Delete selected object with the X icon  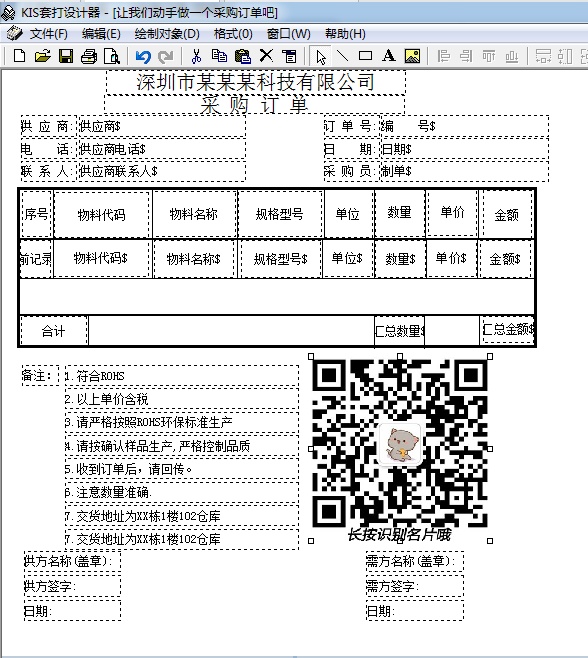click(x=266, y=55)
